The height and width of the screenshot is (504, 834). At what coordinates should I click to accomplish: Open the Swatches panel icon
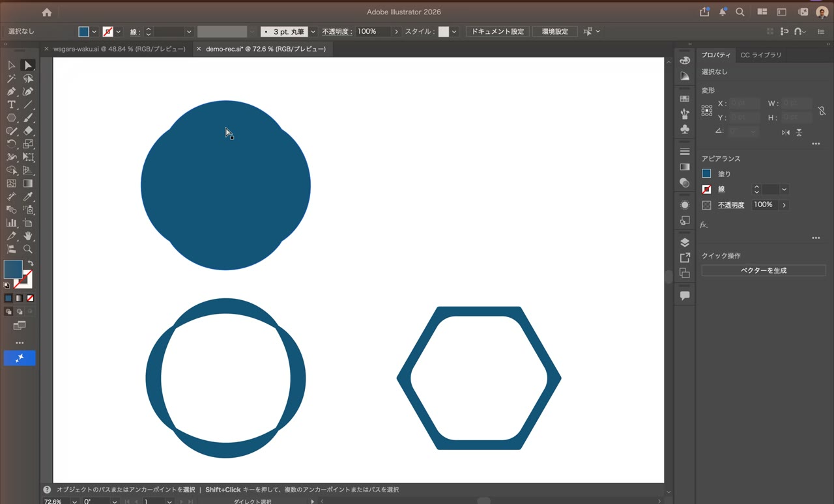685,98
